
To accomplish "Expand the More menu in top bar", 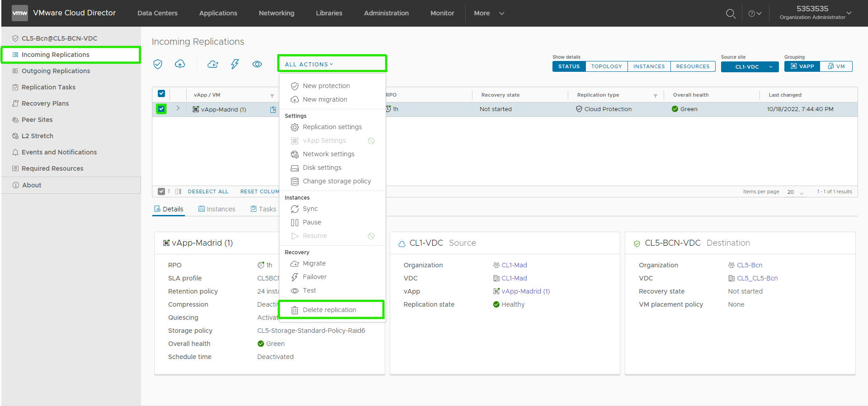I will point(489,13).
